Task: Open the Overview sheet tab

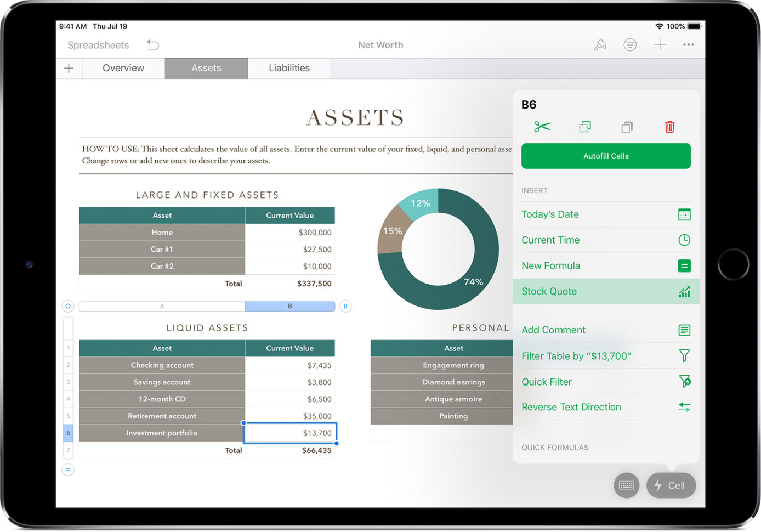Action: click(123, 68)
